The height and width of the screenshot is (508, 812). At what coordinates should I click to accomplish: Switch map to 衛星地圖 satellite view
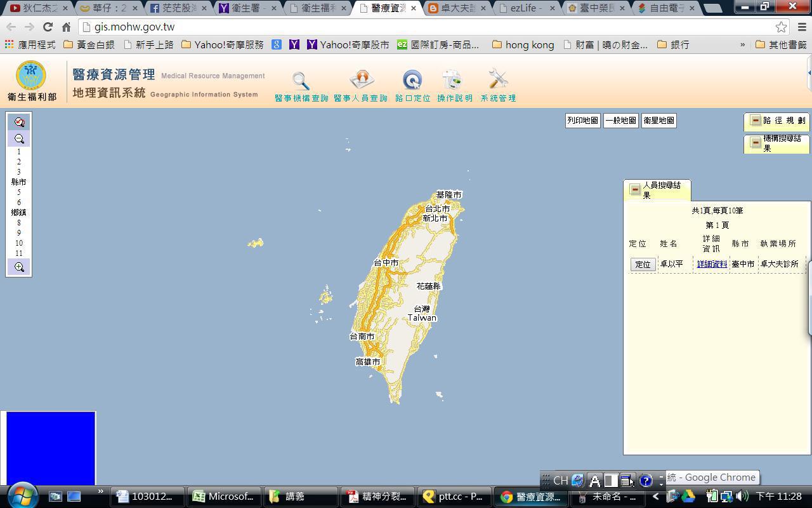click(658, 121)
